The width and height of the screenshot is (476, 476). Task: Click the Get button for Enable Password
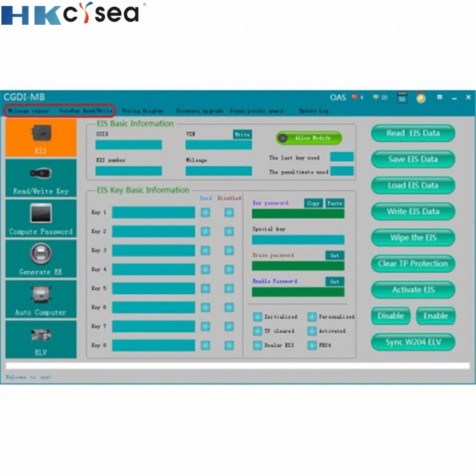point(335,281)
